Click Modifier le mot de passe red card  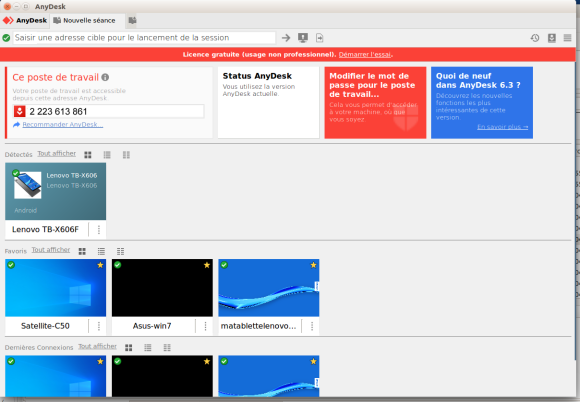(x=375, y=102)
